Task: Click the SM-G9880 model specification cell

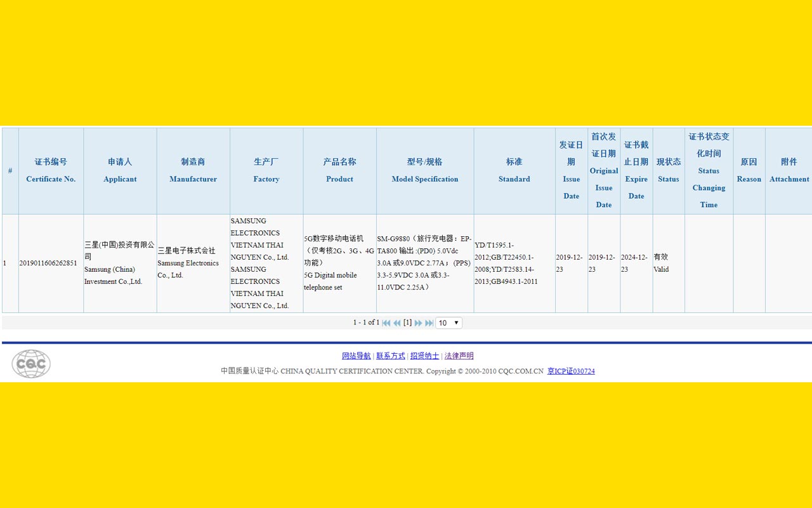Action: (x=425, y=263)
